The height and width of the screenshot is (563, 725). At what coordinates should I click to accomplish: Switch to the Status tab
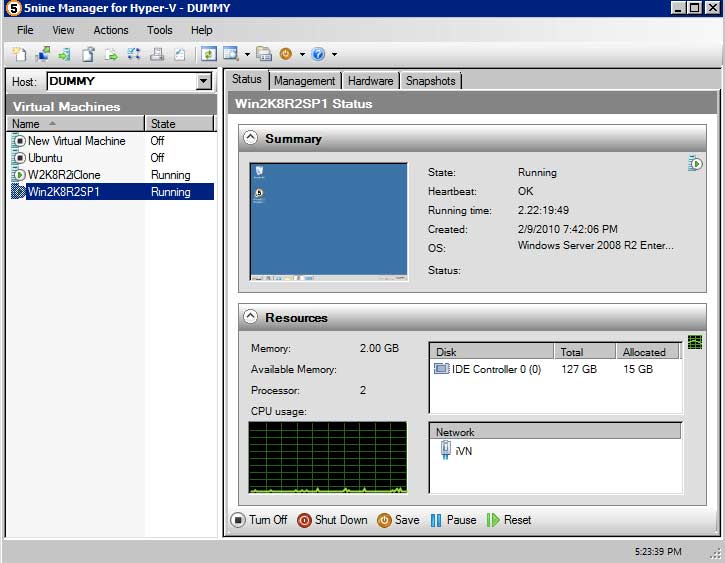pyautogui.click(x=246, y=80)
